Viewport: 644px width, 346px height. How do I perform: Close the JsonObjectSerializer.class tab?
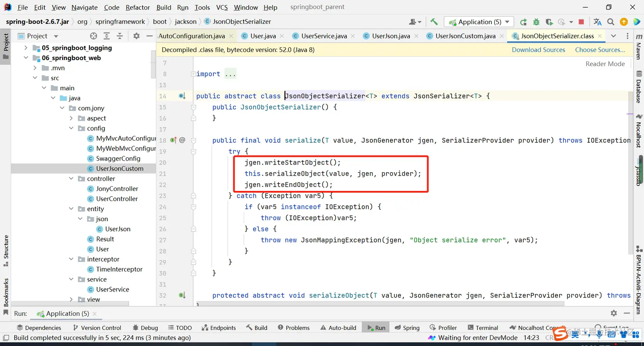[600, 36]
